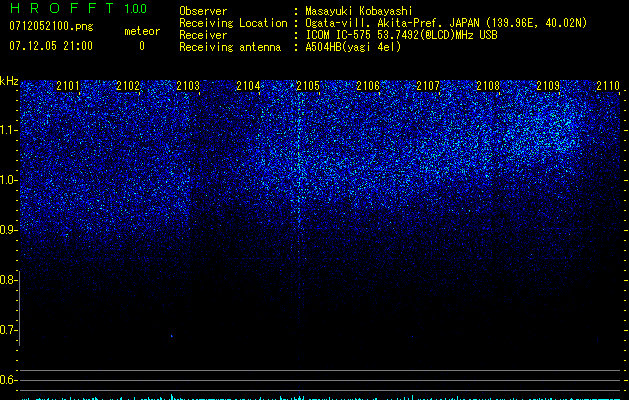Click the Receiving antenna label

tap(230, 47)
